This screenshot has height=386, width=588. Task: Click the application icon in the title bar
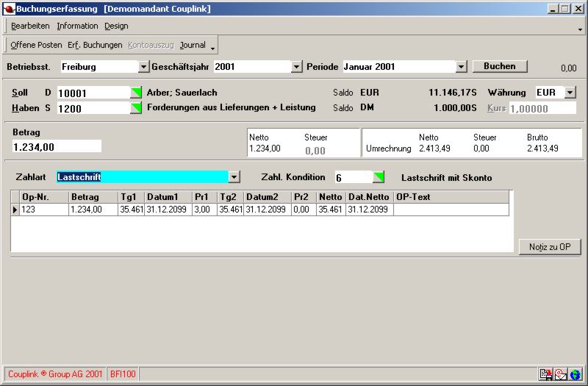pyautogui.click(x=9, y=9)
